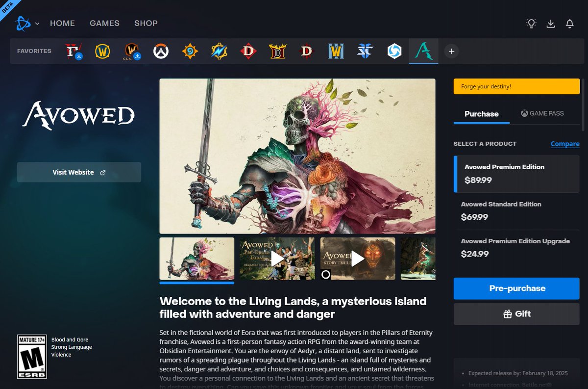The height and width of the screenshot is (389, 588).
Task: Expand the dropdown chevron beside the Battle.net logo
Action: (37, 24)
